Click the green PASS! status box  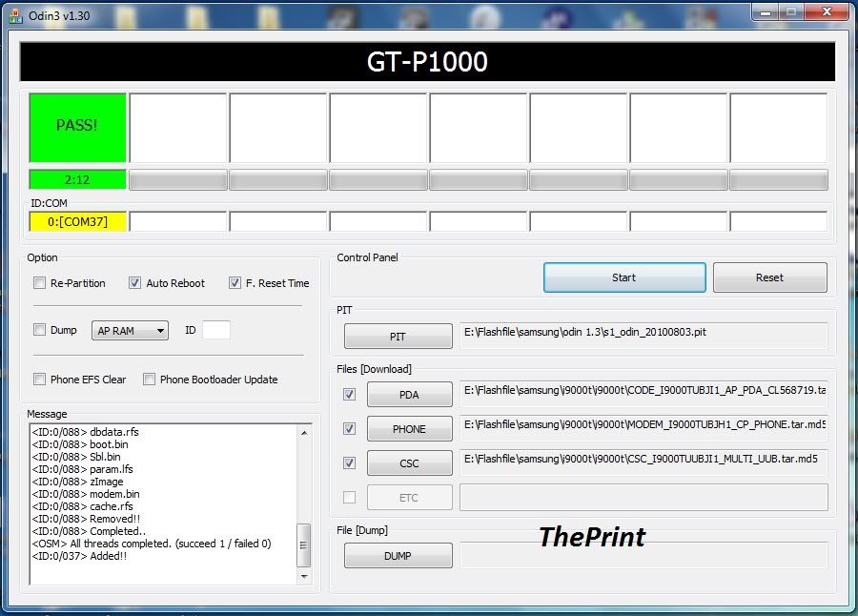77,128
